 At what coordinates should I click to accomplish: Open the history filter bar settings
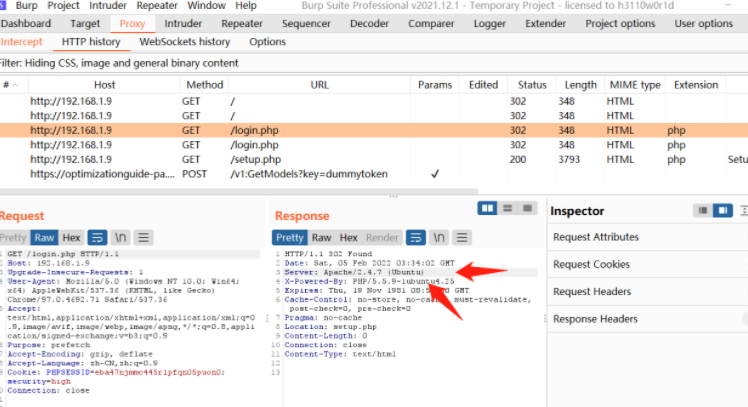pyautogui.click(x=374, y=63)
